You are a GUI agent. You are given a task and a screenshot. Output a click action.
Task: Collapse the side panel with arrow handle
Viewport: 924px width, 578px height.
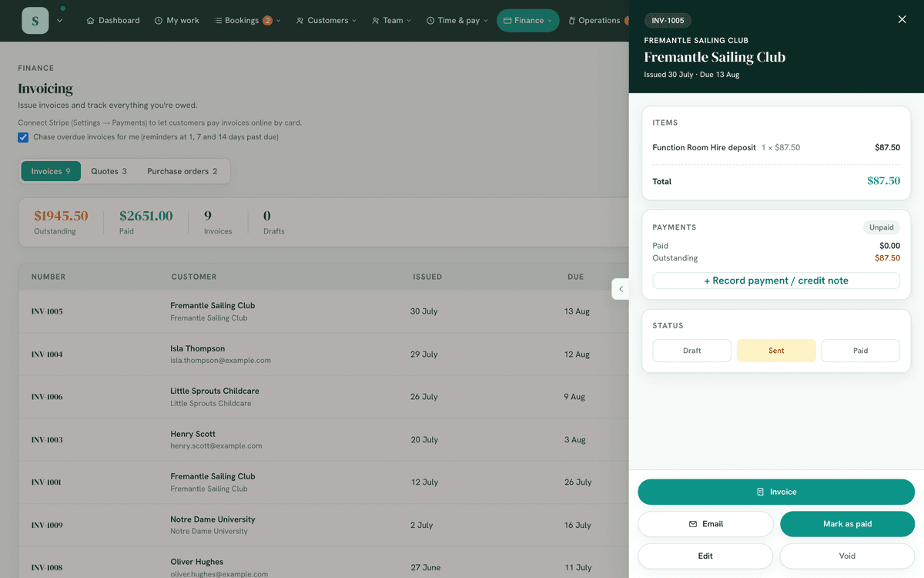click(x=621, y=289)
